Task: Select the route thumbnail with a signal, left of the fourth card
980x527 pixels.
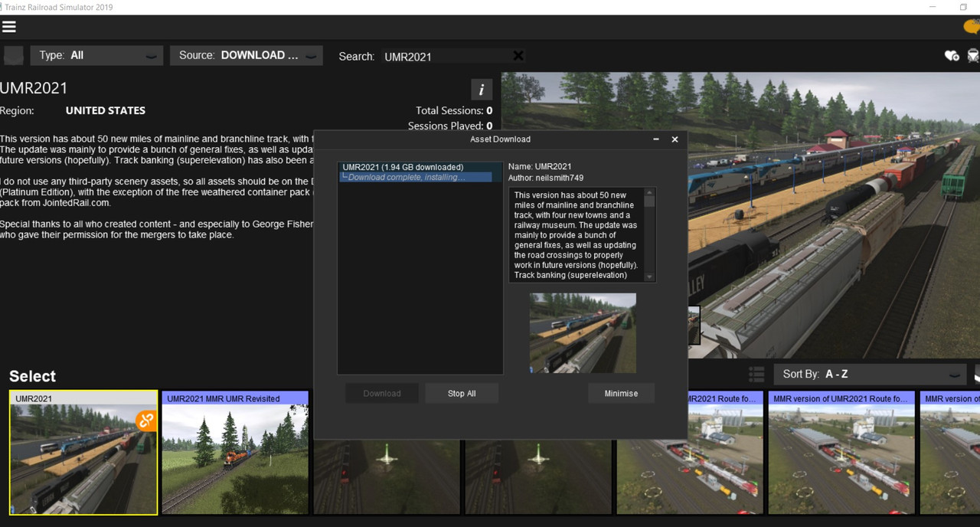Action: (387, 476)
